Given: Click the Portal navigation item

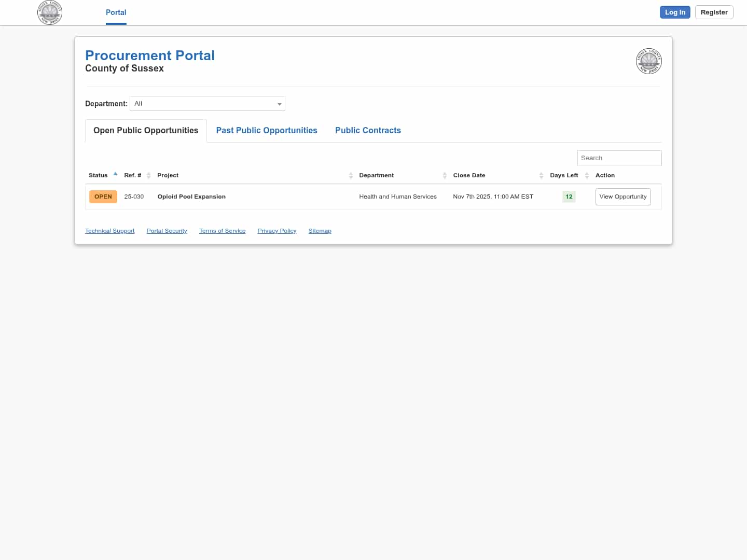Looking at the screenshot, I should pos(116,12).
